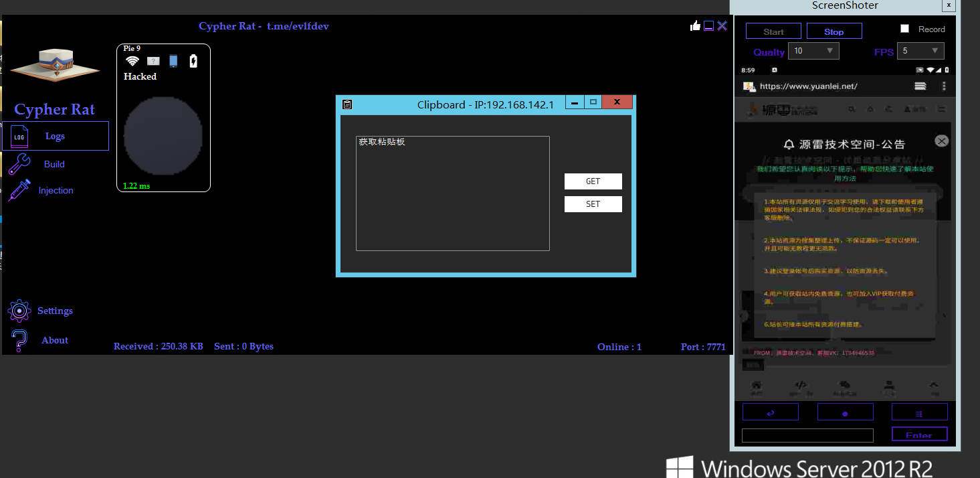Click the 'Pie 9' Android version label

pos(132,48)
